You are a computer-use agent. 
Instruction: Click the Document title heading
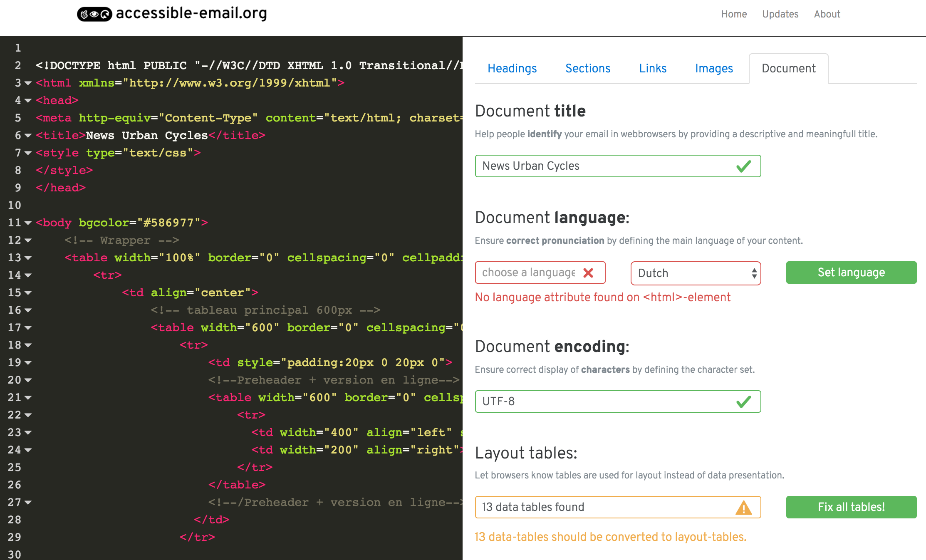click(530, 111)
